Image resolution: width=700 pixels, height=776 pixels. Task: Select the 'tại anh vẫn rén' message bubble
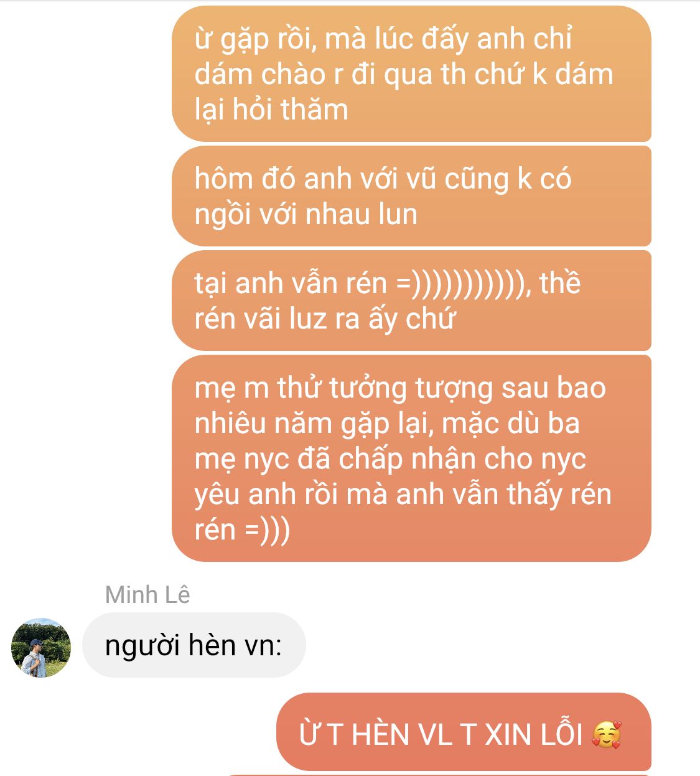click(411, 301)
